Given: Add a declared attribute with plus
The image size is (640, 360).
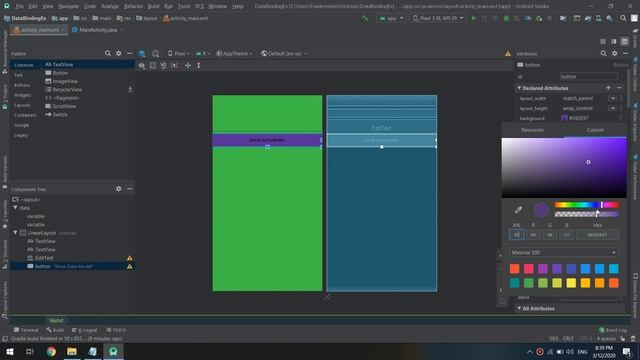Looking at the screenshot, I should click(x=608, y=88).
